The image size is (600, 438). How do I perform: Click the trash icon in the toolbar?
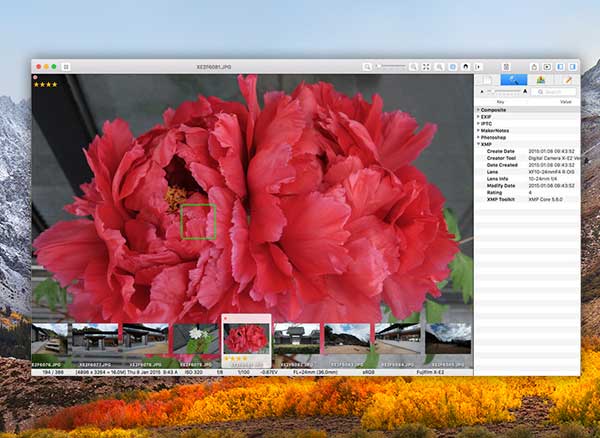(x=506, y=67)
